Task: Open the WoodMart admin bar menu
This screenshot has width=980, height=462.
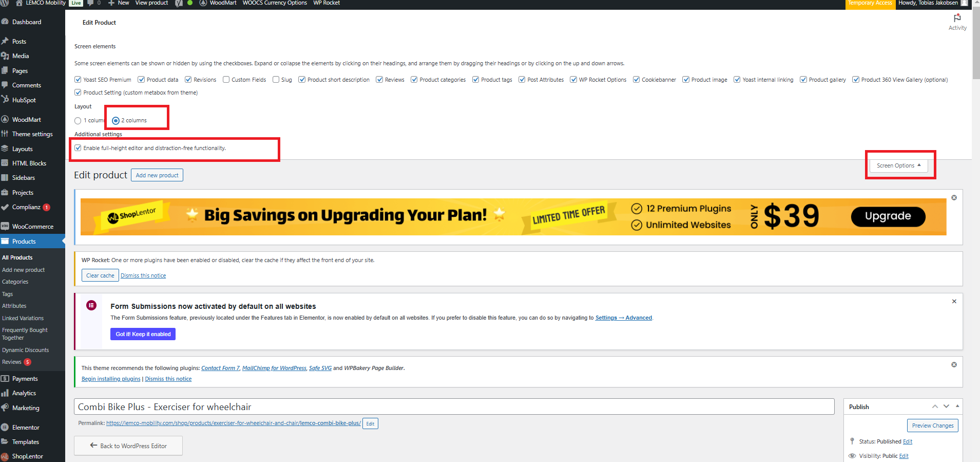Action: click(x=218, y=3)
